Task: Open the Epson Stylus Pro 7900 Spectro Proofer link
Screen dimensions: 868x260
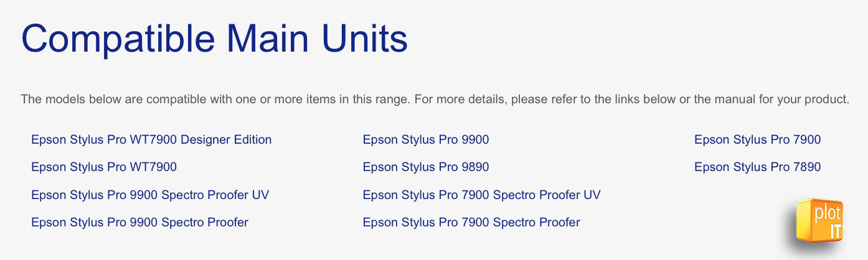Action: point(471,222)
